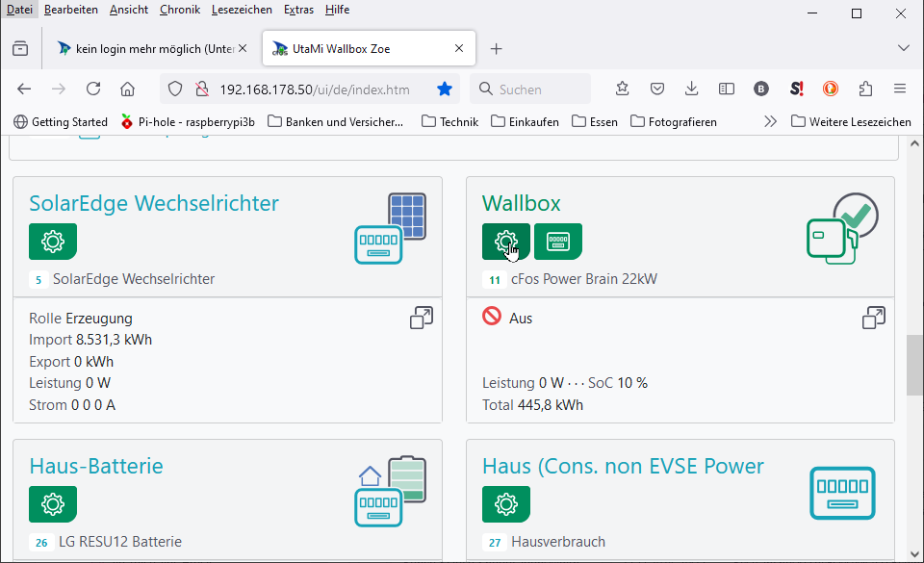This screenshot has height=563, width=924.
Task: Go back to previous page
Action: [x=24, y=89]
